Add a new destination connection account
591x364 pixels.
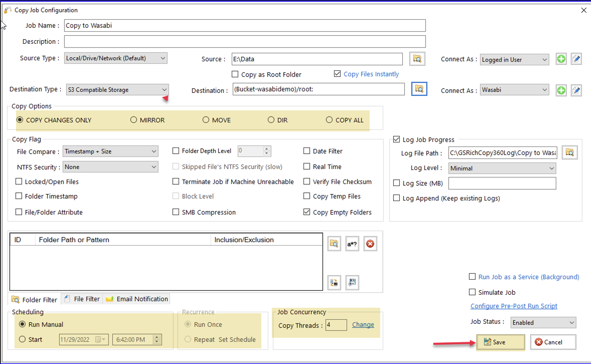pyautogui.click(x=561, y=90)
